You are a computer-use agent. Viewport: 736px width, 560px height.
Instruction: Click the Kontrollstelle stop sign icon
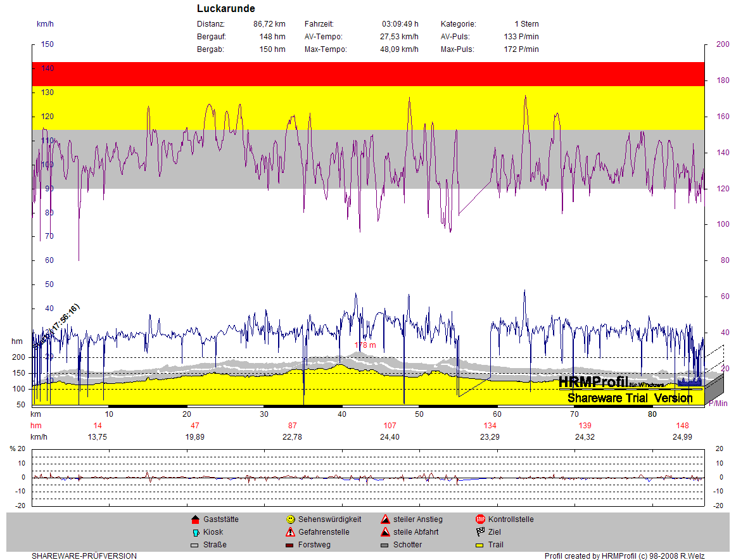tap(480, 519)
